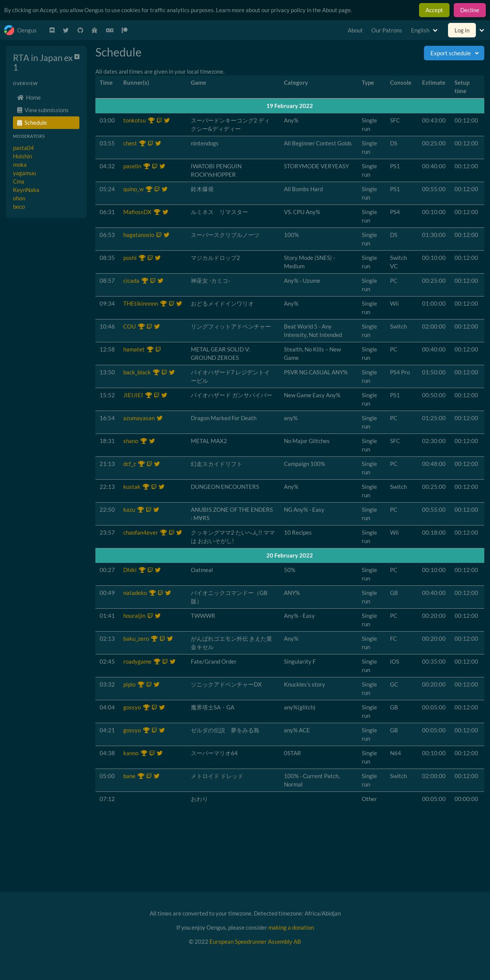
Task: Click the translation language icon in the navbar
Action: pyautogui.click(x=110, y=30)
